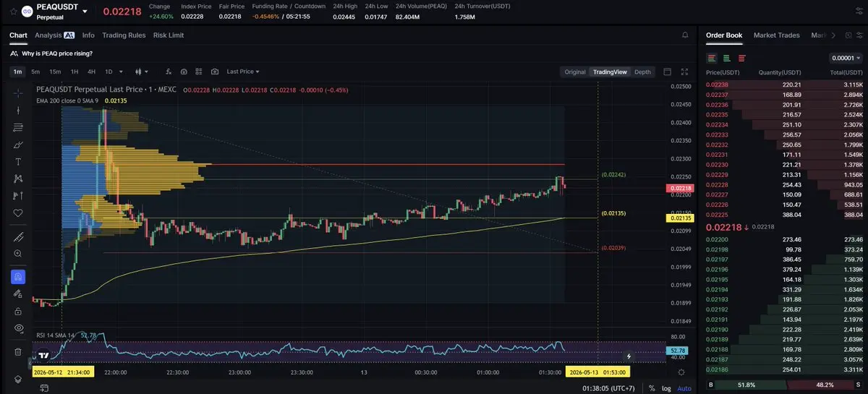Switch to 1m timeframe

[x=17, y=72]
